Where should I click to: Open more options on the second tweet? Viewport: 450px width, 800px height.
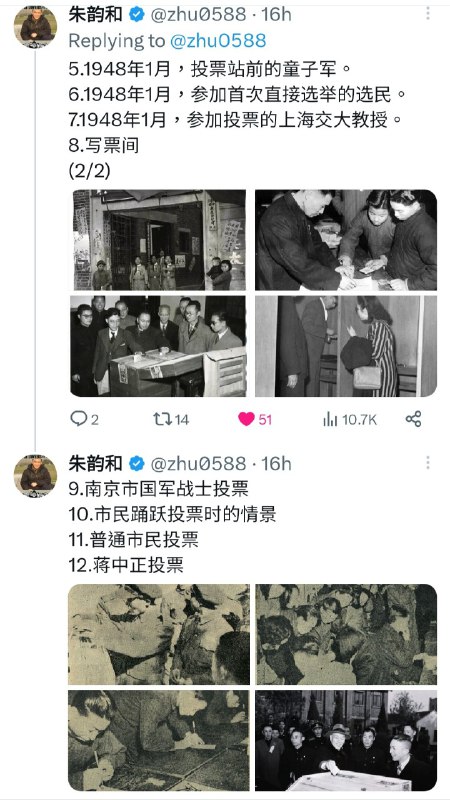428,463
